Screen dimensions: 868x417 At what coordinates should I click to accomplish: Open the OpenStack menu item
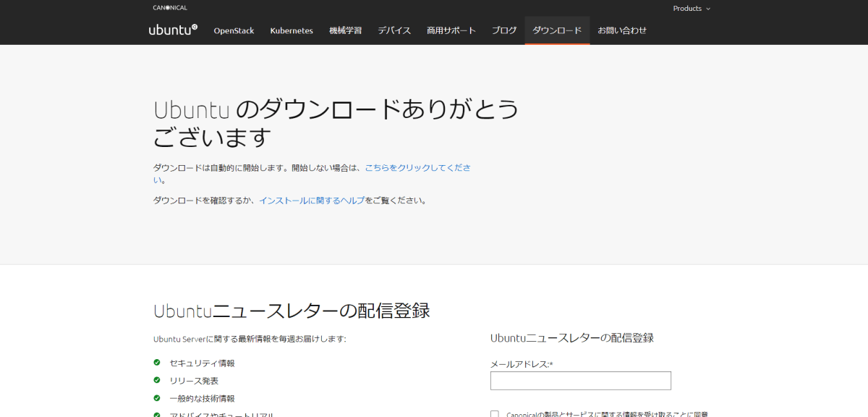tap(234, 30)
